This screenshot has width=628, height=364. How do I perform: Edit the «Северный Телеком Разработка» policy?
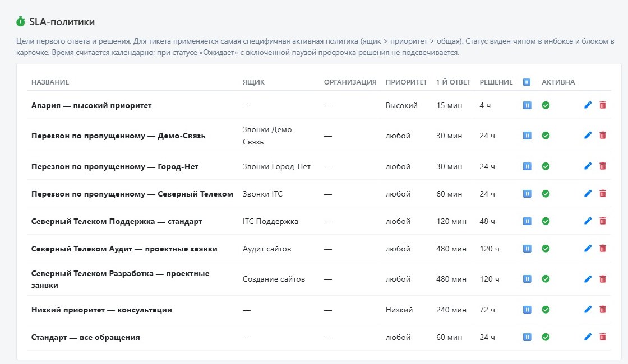[588, 279]
